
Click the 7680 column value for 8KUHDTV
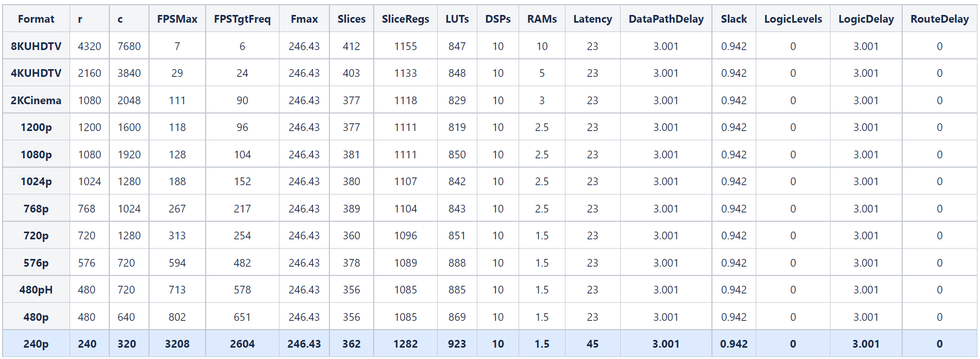point(129,46)
